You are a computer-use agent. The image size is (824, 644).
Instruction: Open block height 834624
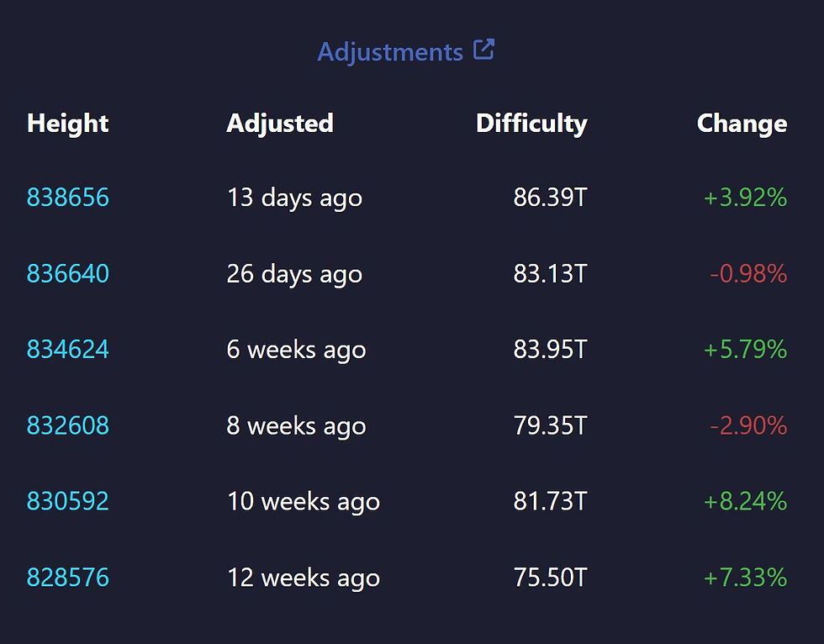coord(68,349)
